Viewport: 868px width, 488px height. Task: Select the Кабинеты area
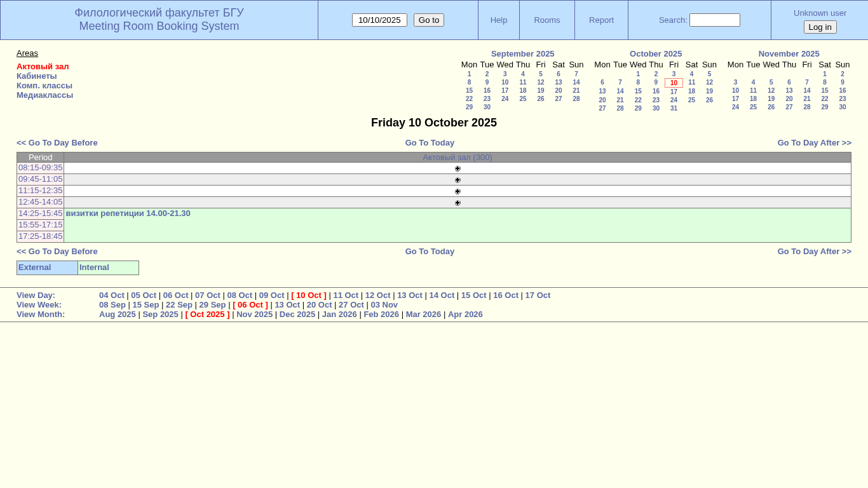point(37,76)
